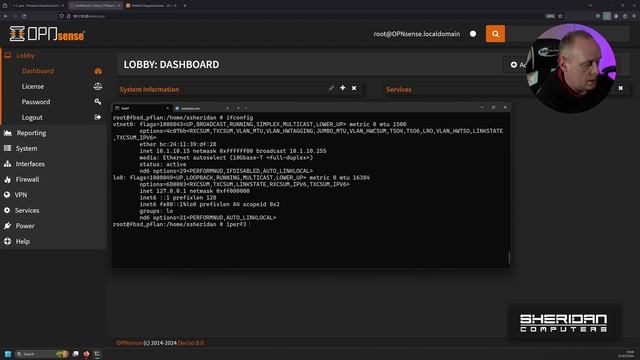Click the Services widget title
Screen dimensions: 640x360
(399, 89)
